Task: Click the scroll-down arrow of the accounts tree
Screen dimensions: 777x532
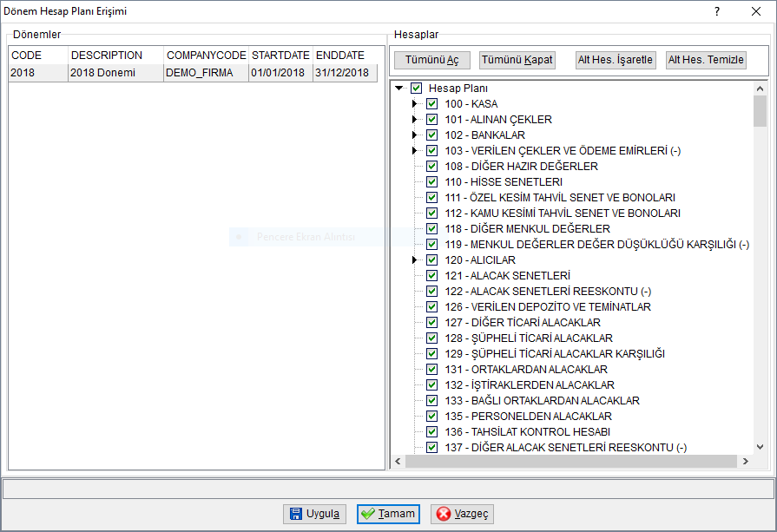Action: point(760,447)
